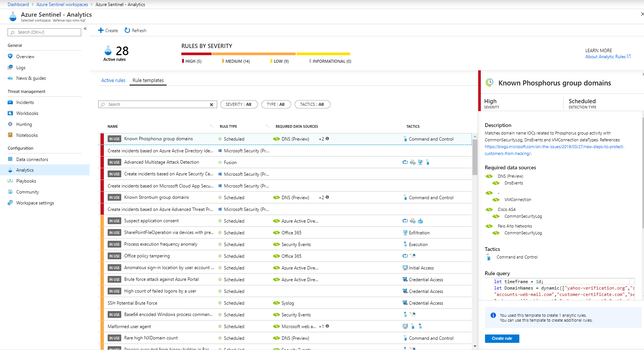The height and width of the screenshot is (350, 644).
Task: Select the Known Strontium group domains row
Action: point(286,197)
